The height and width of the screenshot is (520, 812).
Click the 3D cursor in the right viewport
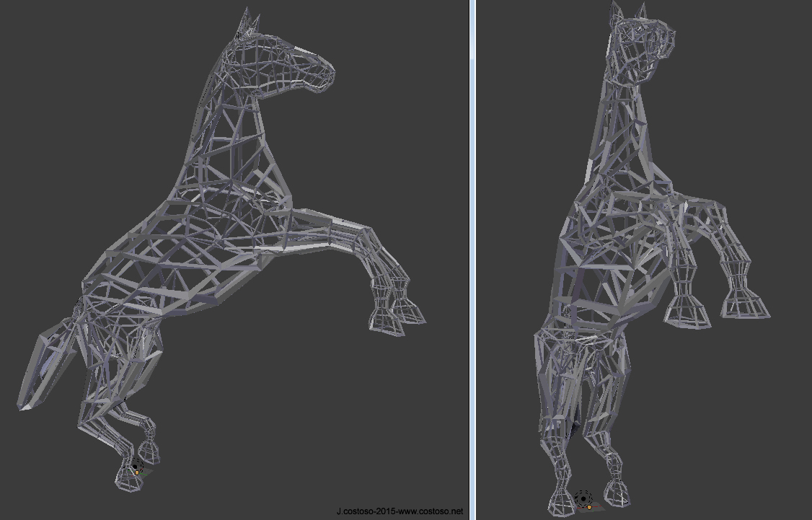tap(583, 498)
